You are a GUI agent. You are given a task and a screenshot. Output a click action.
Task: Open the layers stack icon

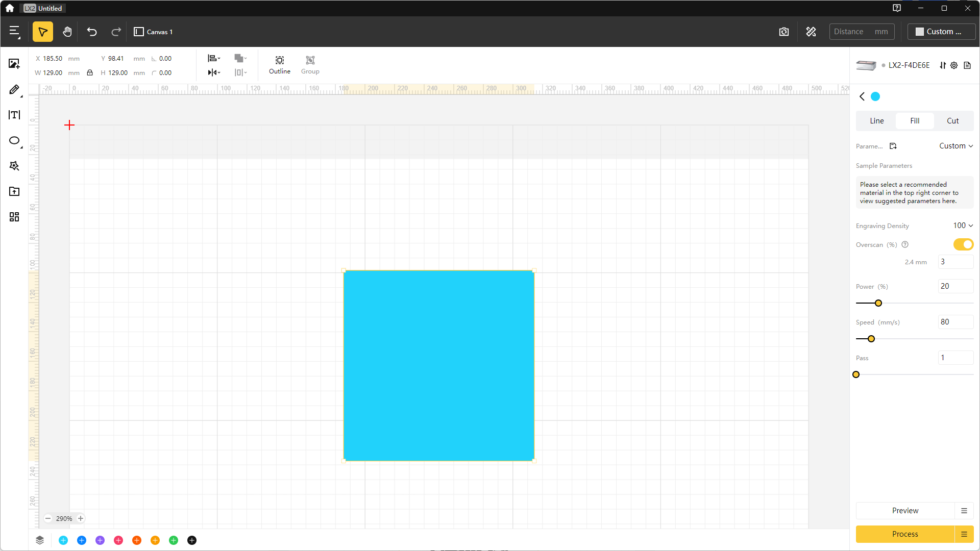[40, 540]
